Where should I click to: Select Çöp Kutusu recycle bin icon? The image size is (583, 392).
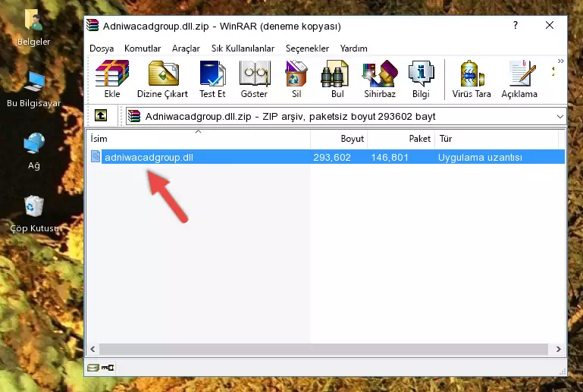click(x=34, y=215)
